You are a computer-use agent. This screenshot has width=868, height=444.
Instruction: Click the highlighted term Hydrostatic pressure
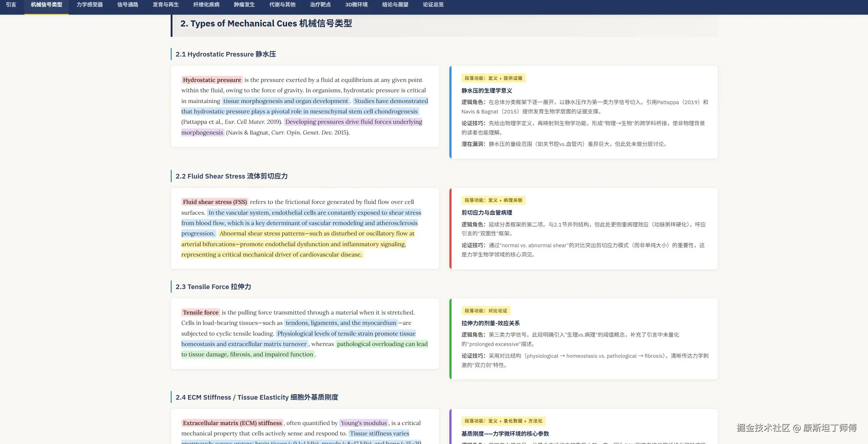pos(212,80)
